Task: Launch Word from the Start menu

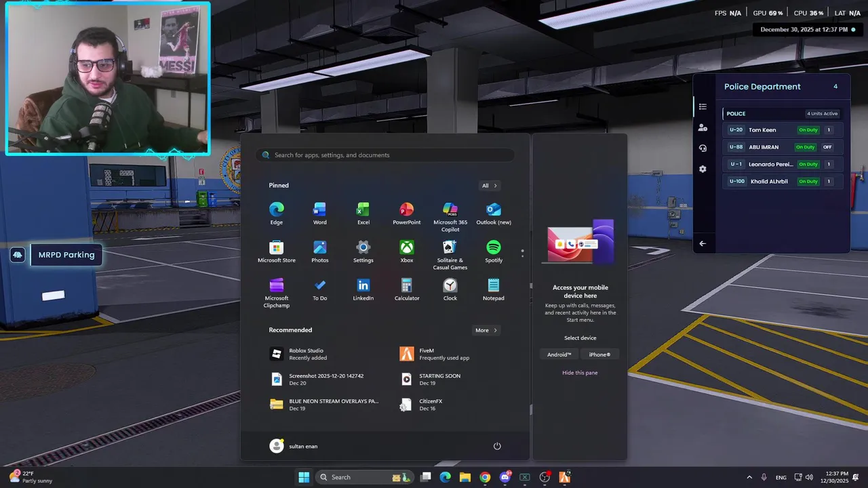Action: pos(319,213)
